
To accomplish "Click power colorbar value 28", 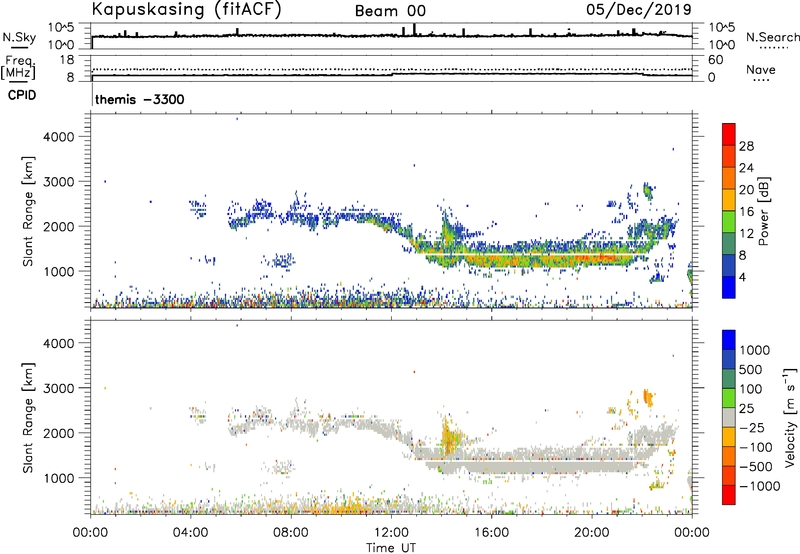I will click(746, 146).
